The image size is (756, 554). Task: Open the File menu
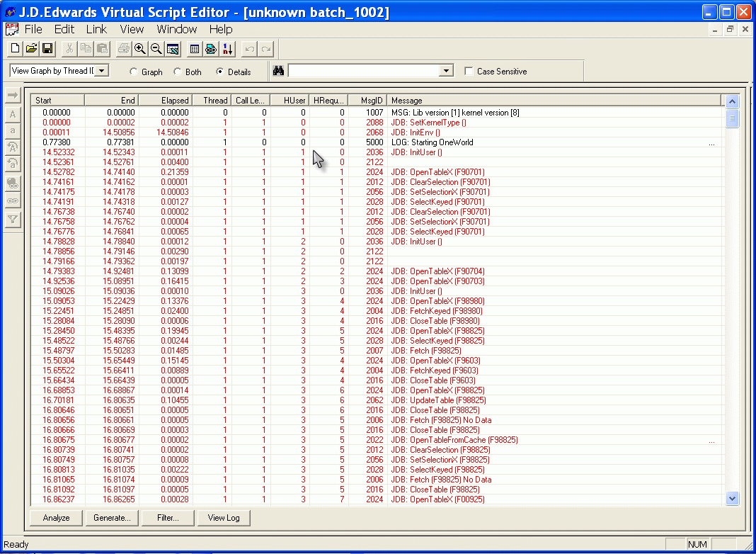33,30
